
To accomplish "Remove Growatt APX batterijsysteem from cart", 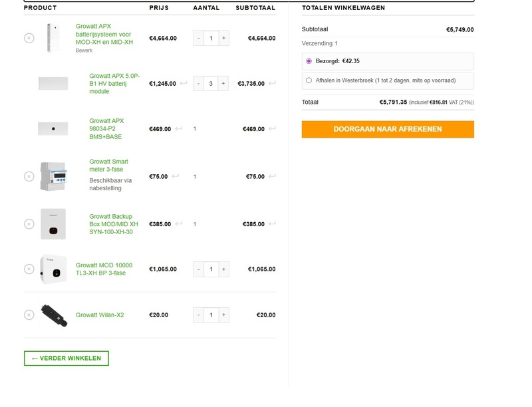I will click(x=29, y=39).
